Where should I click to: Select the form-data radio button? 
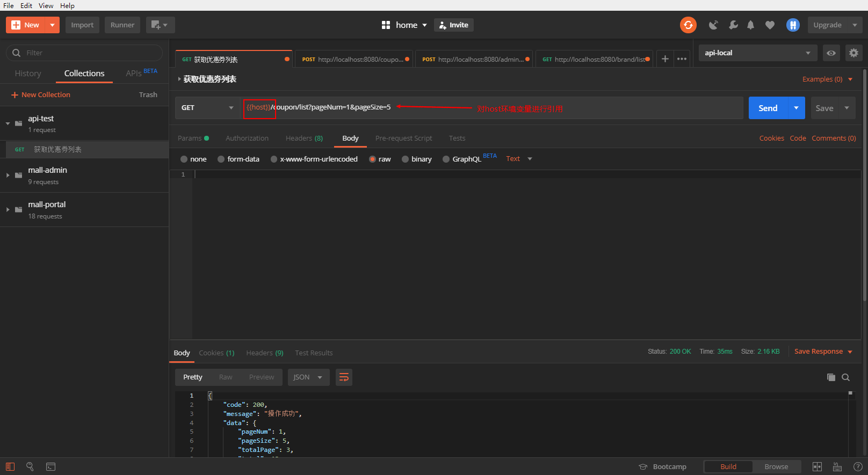coord(221,159)
